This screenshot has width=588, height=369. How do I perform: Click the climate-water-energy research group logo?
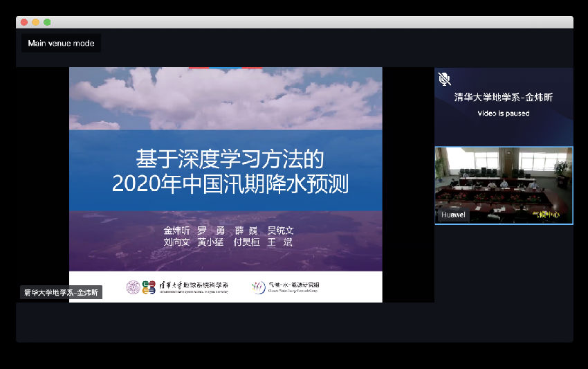pyautogui.click(x=259, y=287)
